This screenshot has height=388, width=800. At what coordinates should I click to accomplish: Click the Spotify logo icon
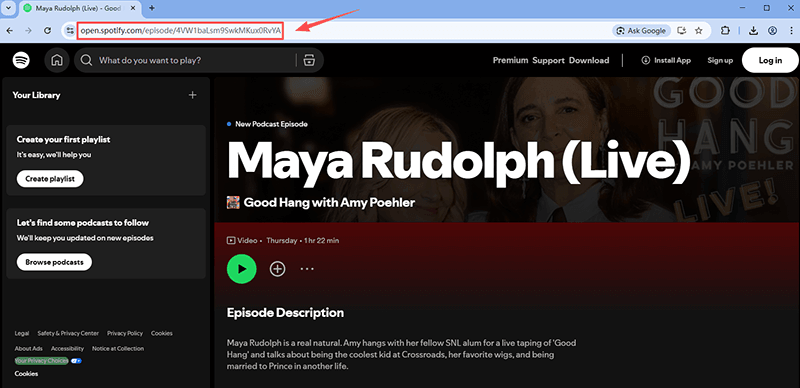point(21,60)
